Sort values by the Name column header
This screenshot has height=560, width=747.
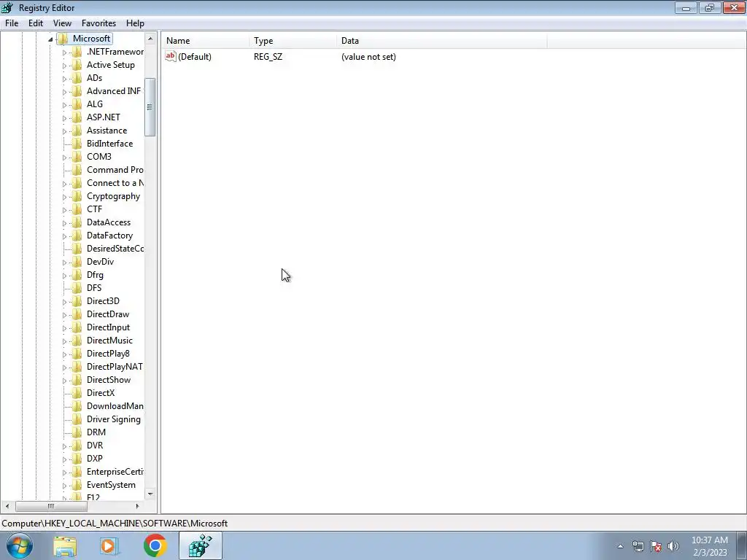pos(205,41)
